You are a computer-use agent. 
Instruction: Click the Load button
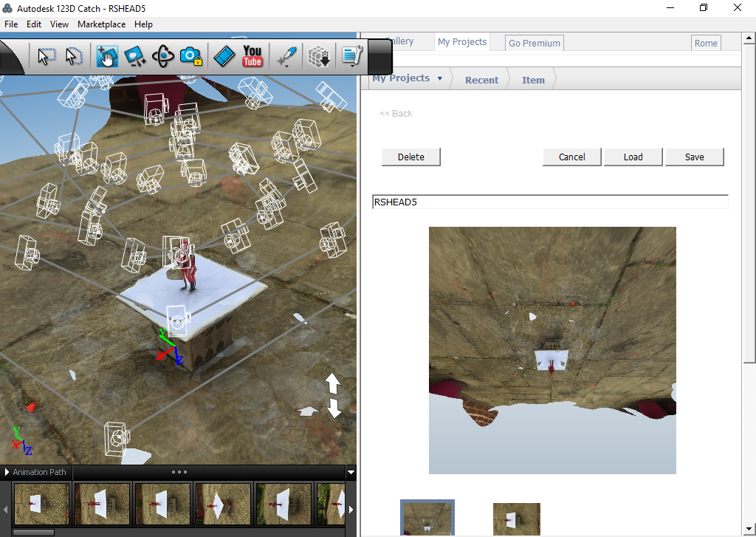click(633, 157)
